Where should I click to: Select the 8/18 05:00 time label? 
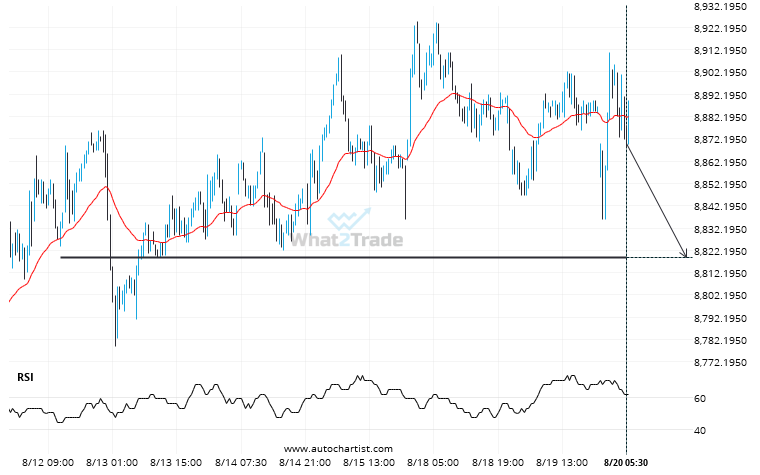pos(433,463)
